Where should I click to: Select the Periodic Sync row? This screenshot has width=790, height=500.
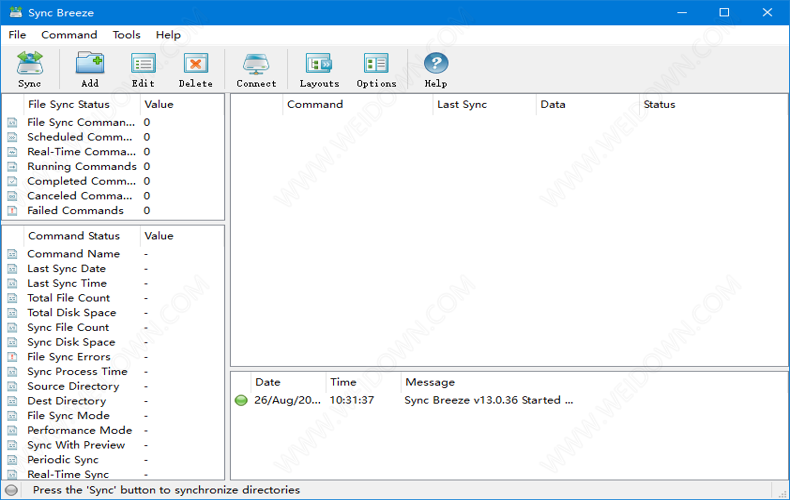114,460
